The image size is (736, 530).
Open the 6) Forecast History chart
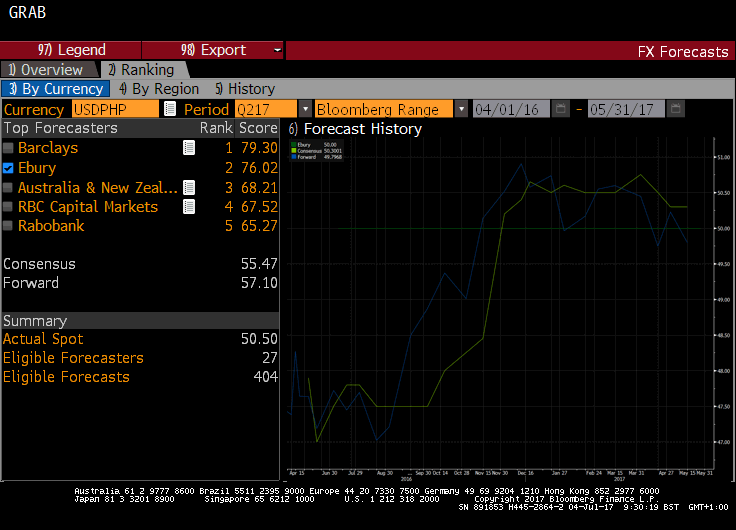pyautogui.click(x=355, y=129)
